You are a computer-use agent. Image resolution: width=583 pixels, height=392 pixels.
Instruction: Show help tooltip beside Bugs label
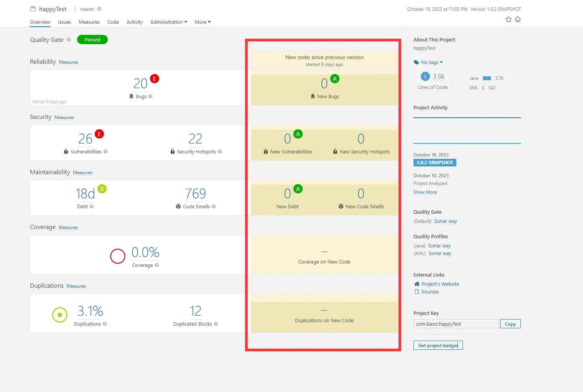(x=150, y=96)
